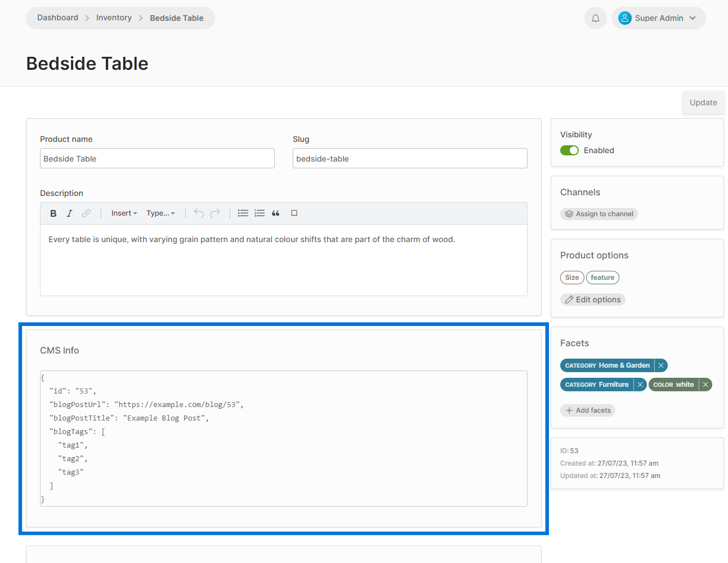Open the Insert dropdown in the editor toolbar
The height and width of the screenshot is (563, 728).
(123, 213)
